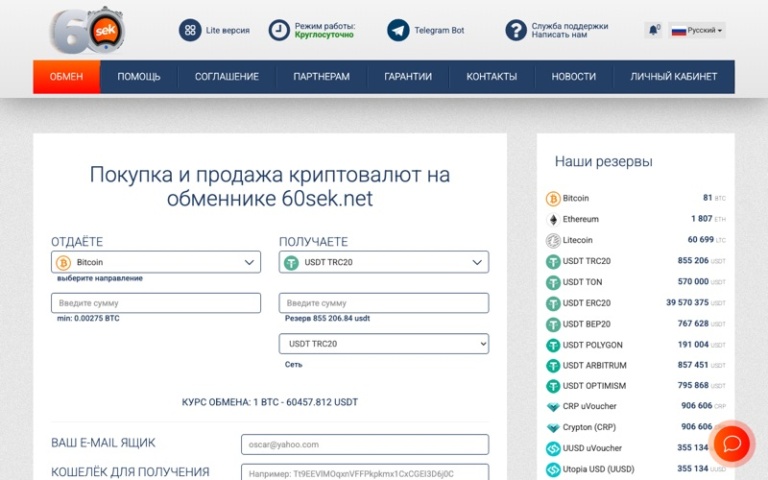Click the USDT POLYGON label in reserves
Screen dimensions: 768x480
[592, 345]
